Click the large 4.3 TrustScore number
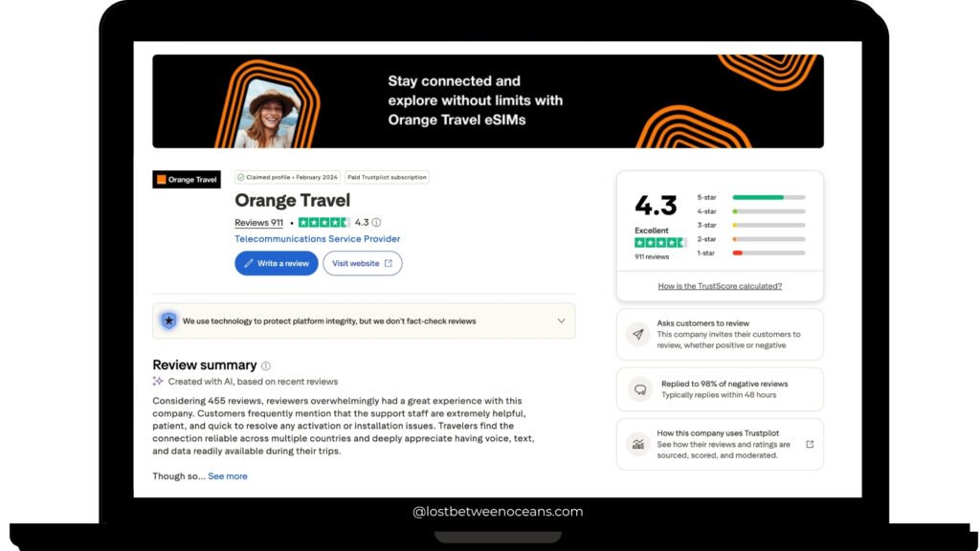This screenshot has height=551, width=980. (656, 206)
